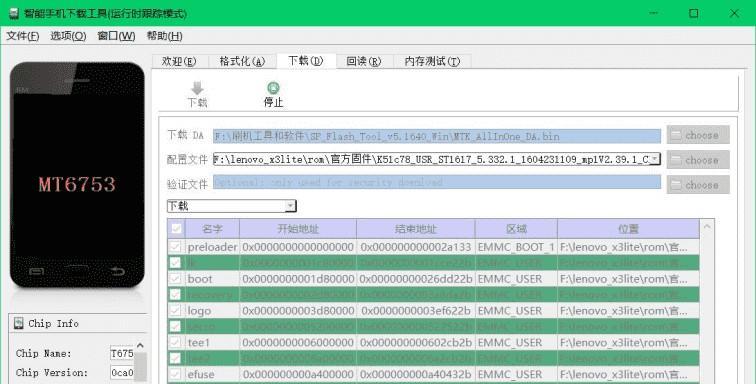Image resolution: width=756 pixels, height=384 pixels.
Task: Maximize the flash tool window
Action: pos(693,14)
